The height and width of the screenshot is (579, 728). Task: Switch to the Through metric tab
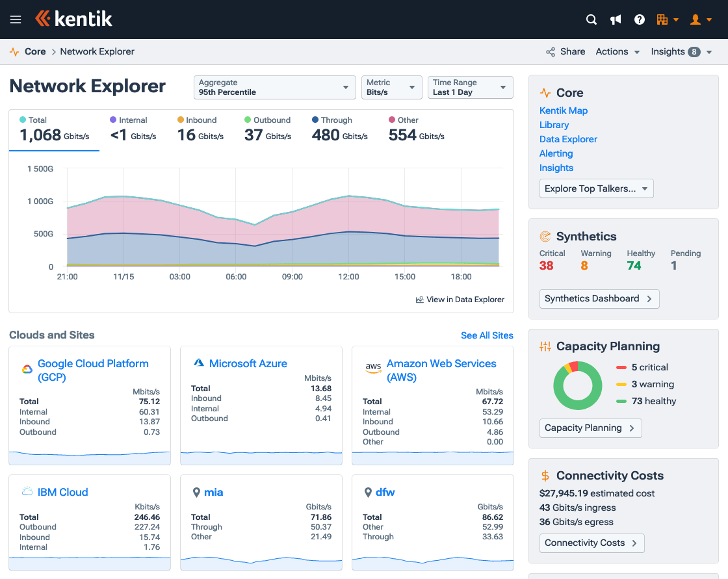(339, 128)
